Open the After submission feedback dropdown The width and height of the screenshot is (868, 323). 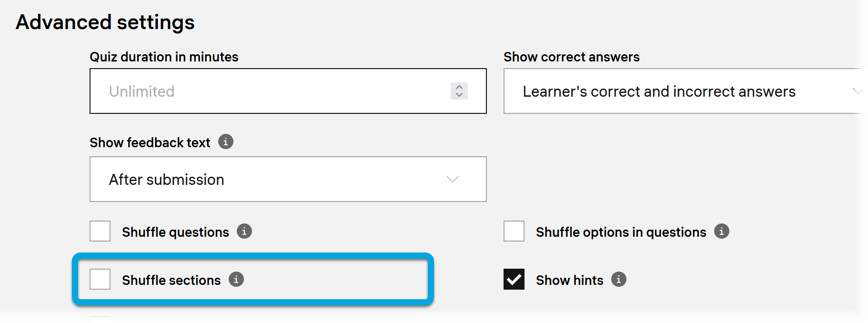(288, 180)
